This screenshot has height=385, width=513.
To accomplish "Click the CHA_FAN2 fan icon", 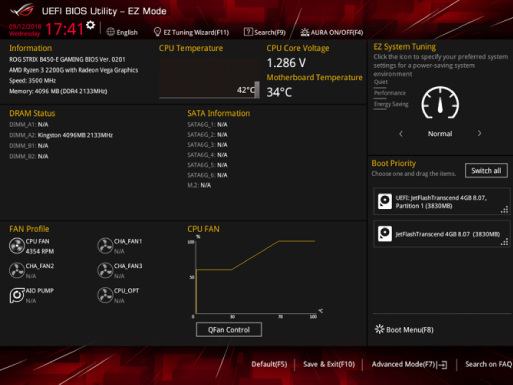I will (x=17, y=270).
